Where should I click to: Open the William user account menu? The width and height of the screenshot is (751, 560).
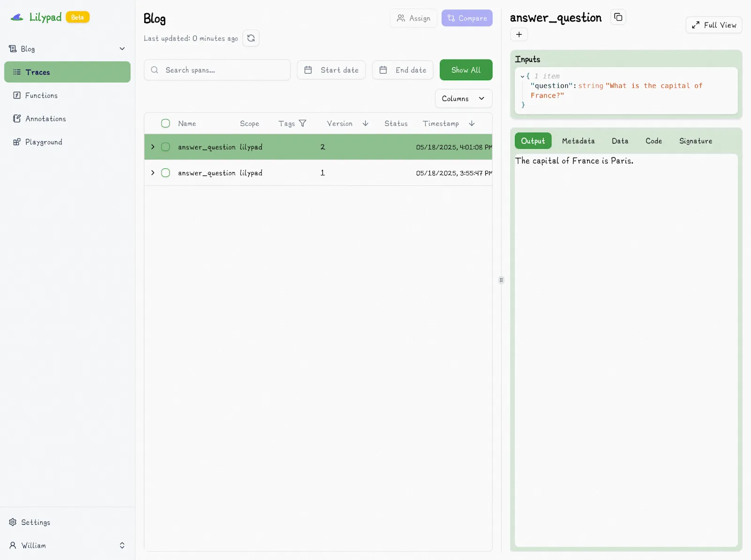(67, 545)
